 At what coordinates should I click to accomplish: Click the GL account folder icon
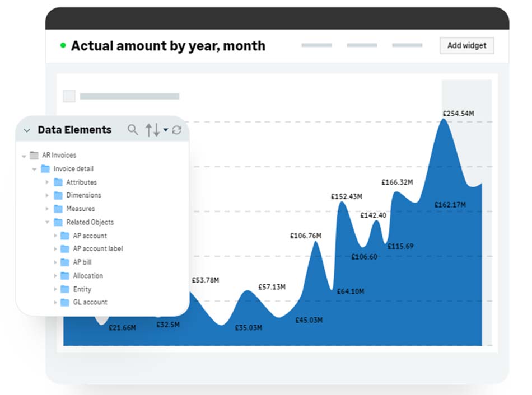coord(65,302)
